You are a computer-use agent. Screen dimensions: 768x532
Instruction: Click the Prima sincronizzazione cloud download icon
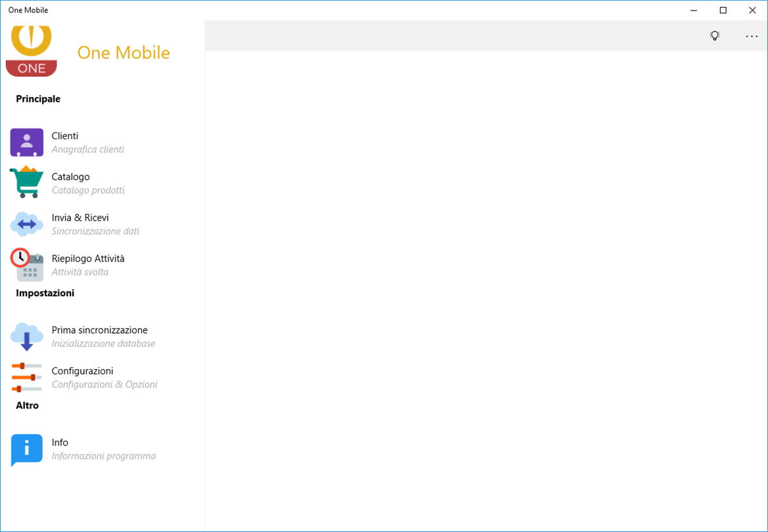(26, 336)
